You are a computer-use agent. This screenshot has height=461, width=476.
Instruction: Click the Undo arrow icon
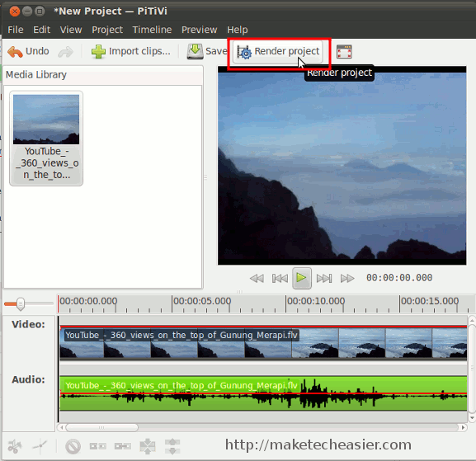[15, 52]
